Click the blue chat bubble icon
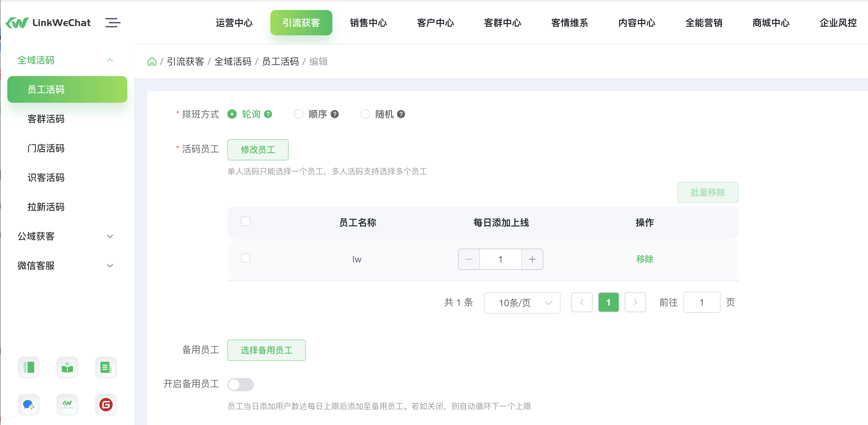The height and width of the screenshot is (425, 868). click(x=29, y=404)
